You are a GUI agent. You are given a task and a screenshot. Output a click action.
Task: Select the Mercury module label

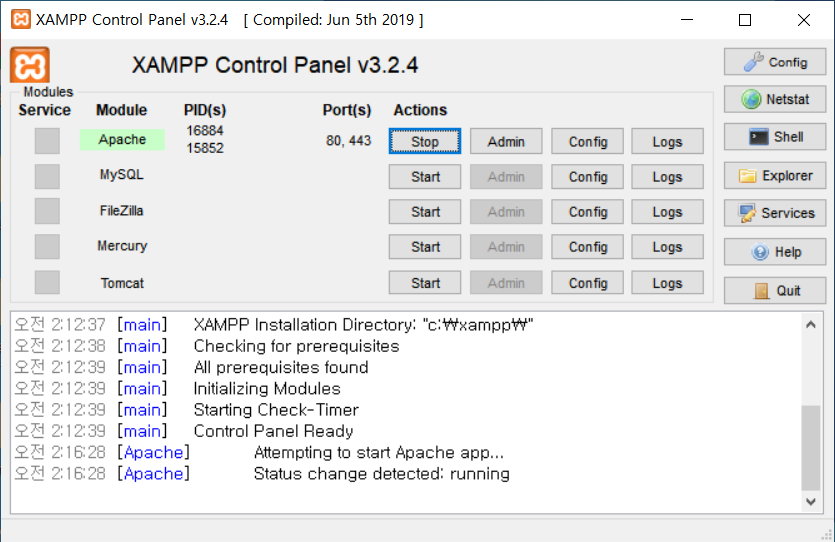pos(122,246)
